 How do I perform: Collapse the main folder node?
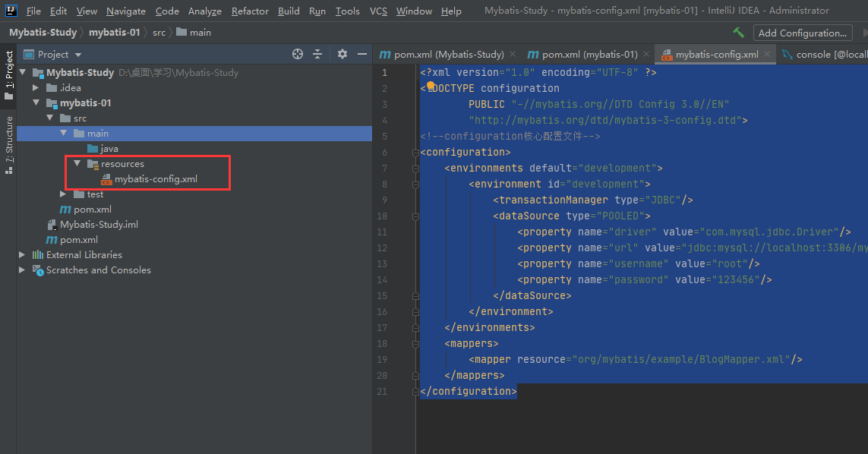click(64, 133)
